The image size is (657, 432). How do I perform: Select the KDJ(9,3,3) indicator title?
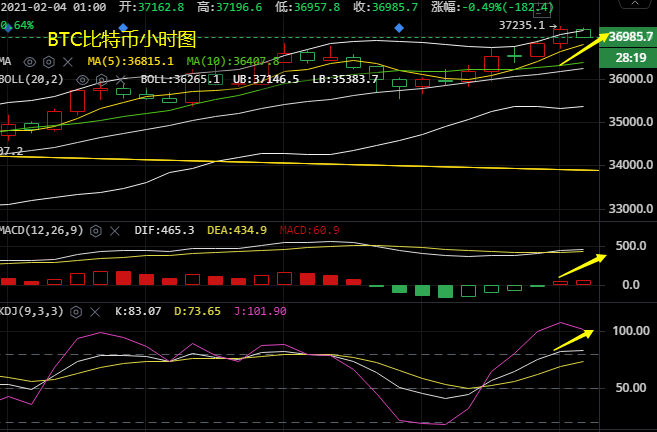tap(32, 311)
